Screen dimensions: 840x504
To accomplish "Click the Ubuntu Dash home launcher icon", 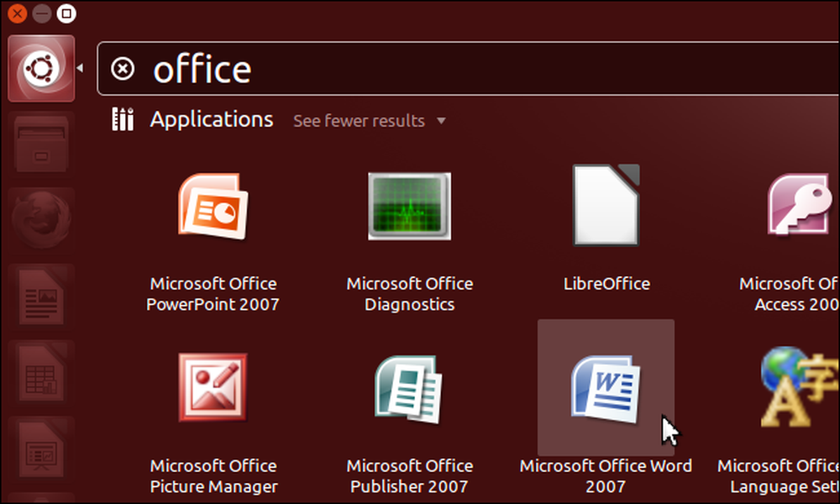I will tap(41, 68).
